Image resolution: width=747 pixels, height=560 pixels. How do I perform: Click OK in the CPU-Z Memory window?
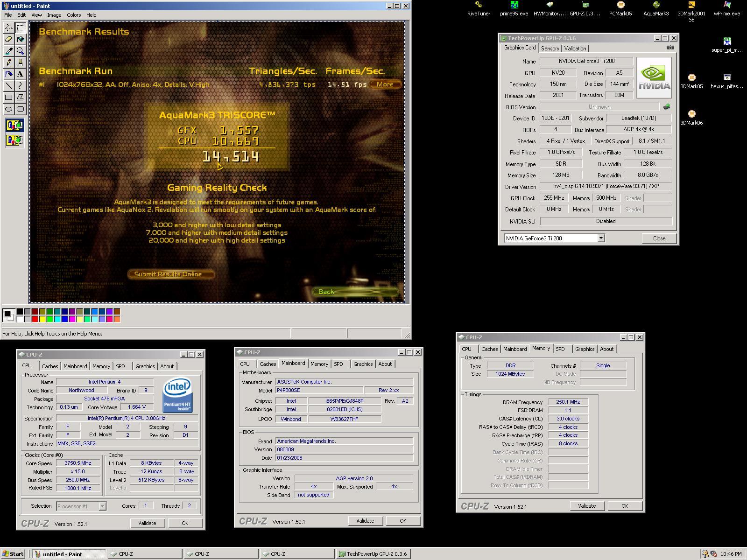click(625, 506)
